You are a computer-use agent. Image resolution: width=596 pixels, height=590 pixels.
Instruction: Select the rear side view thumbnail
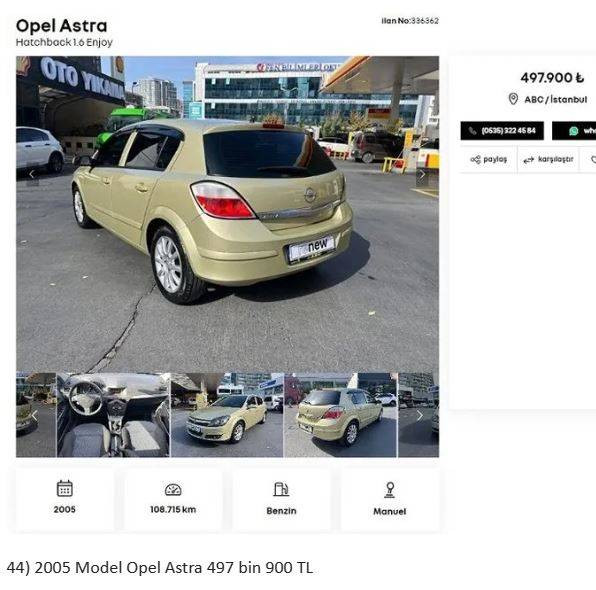click(341, 415)
